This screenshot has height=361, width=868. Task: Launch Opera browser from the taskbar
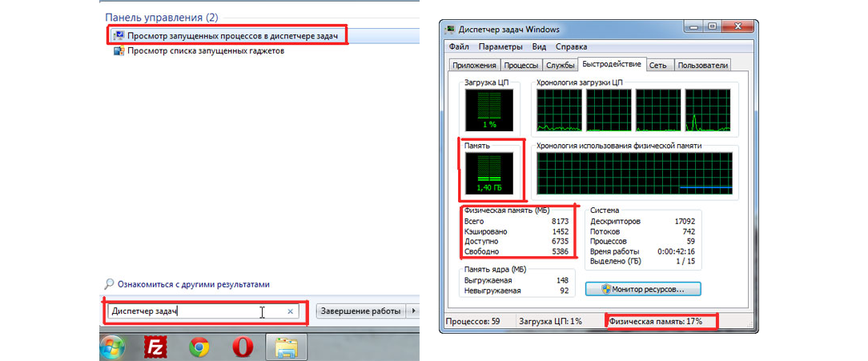(243, 347)
